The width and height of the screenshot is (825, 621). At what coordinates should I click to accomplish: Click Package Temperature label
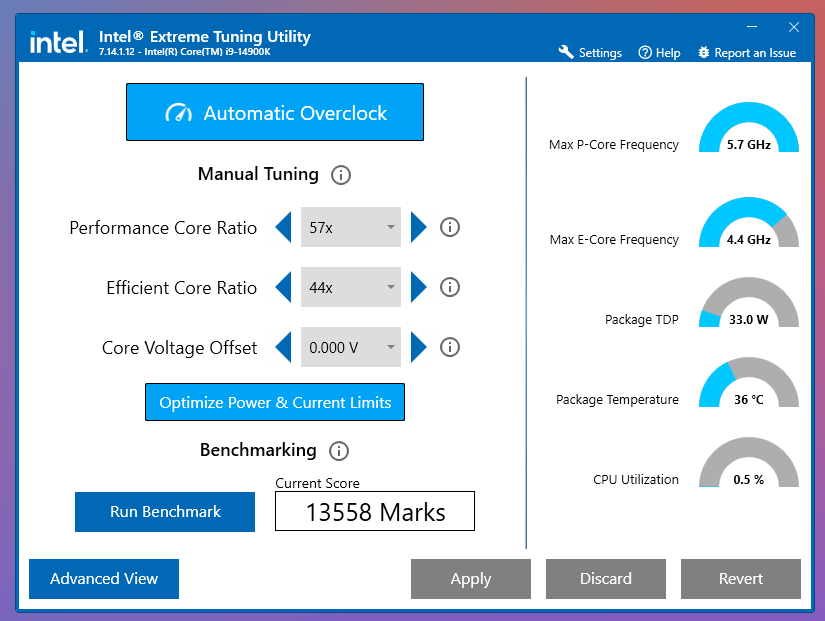618,400
